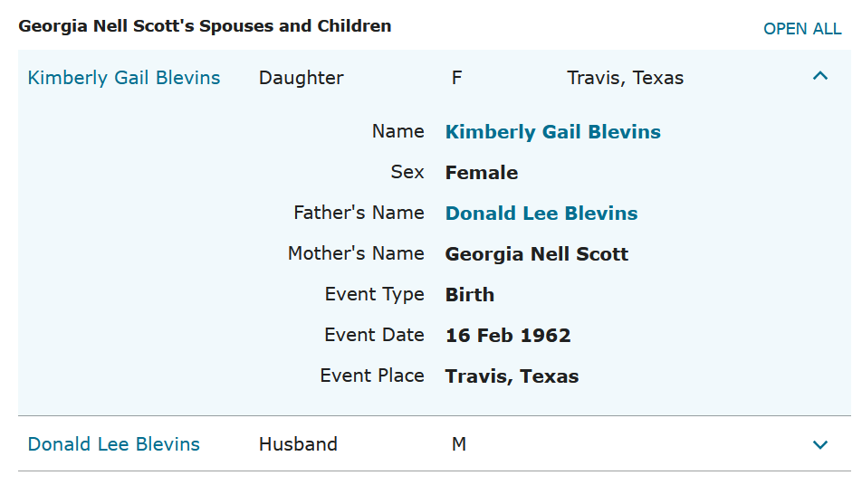Click the Event Type value Birth

(x=470, y=295)
